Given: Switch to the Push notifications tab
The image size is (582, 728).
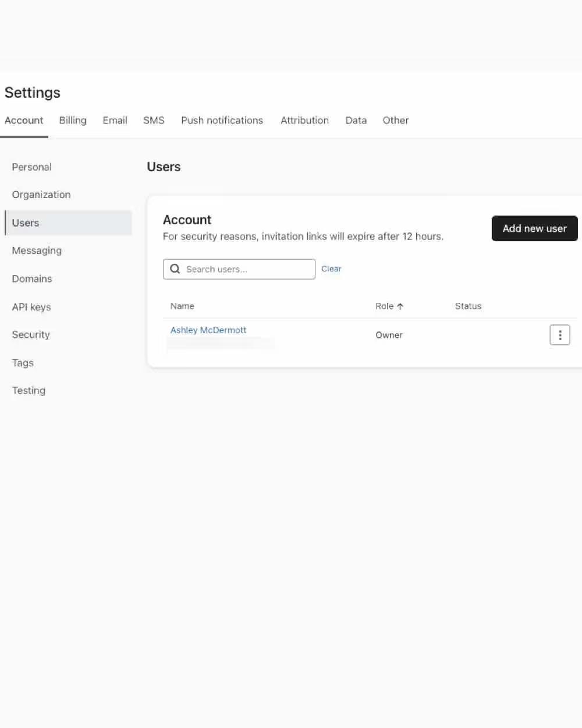Looking at the screenshot, I should tap(222, 121).
